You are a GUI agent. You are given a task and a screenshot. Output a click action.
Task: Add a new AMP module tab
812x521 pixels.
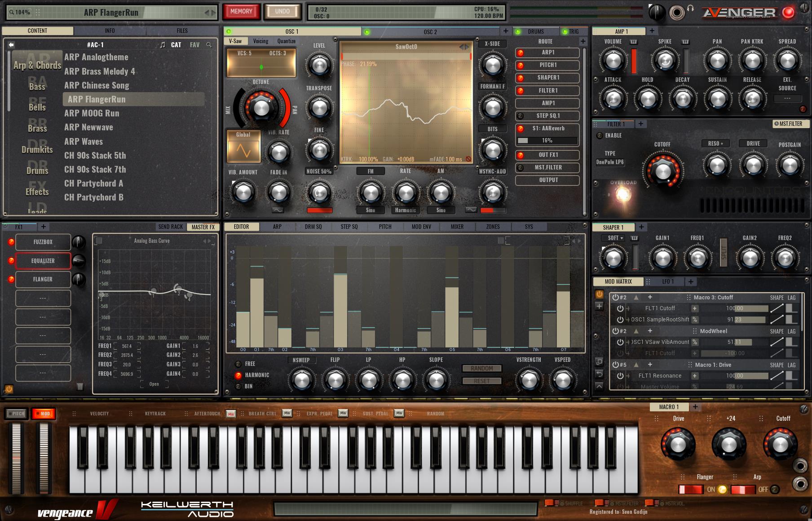[x=652, y=31]
